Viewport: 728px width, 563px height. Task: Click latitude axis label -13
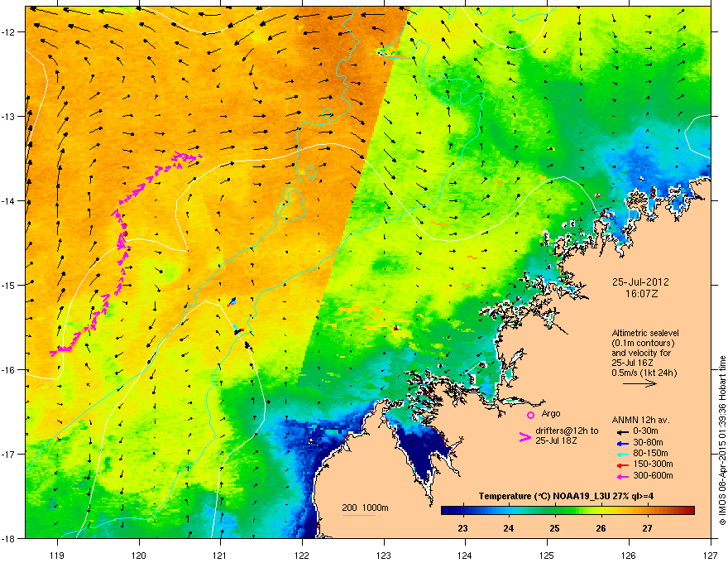click(x=9, y=116)
